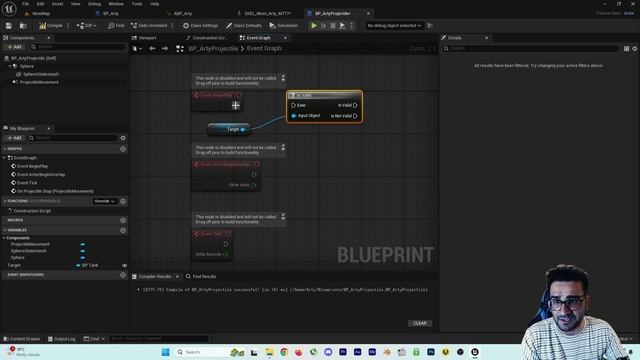Viewport: 640px width, 360px height.
Task: Select the SphereStaticmesh component
Action: [40, 74]
